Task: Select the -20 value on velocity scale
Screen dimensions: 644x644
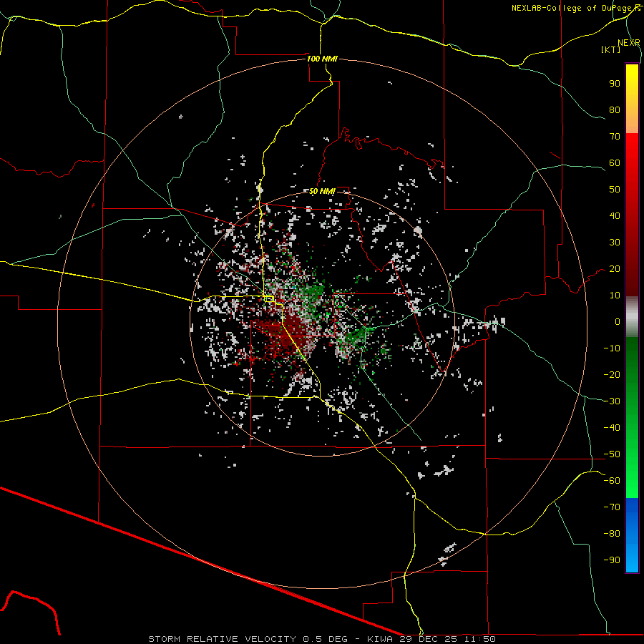Action: point(612,375)
